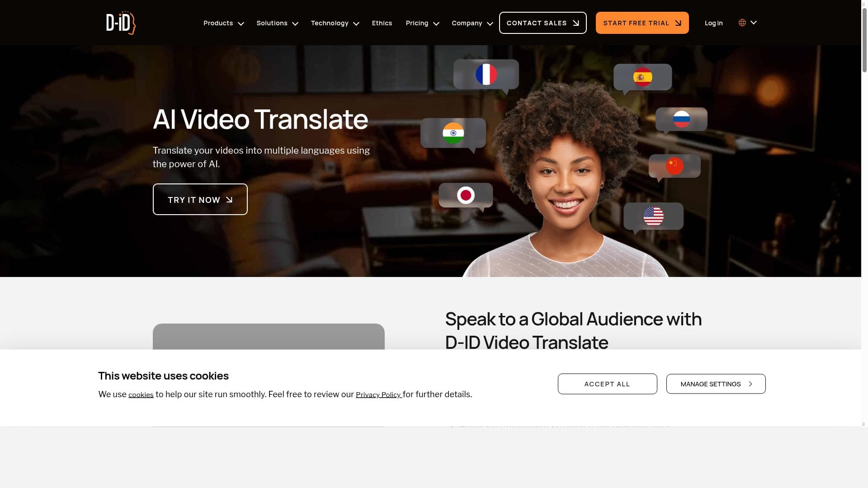Accept all cookies
Image resolution: width=868 pixels, height=488 pixels.
[607, 384]
